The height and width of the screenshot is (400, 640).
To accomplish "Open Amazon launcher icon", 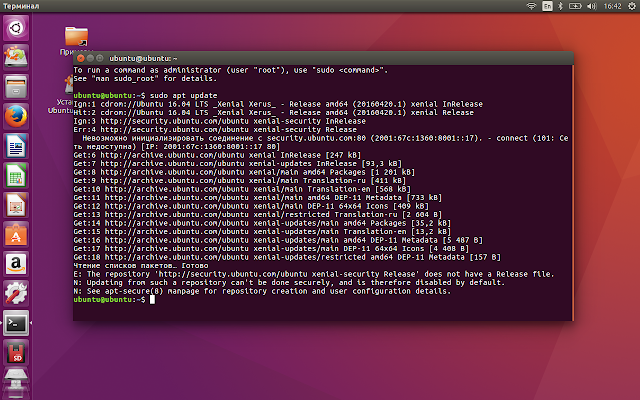I will (x=16, y=264).
